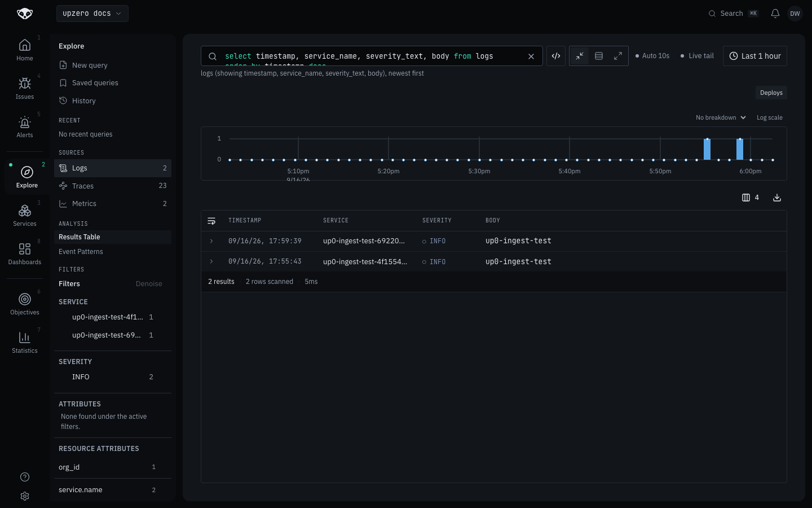Expand the 17:59:39 log row
This screenshot has height=508, width=812.
click(211, 241)
